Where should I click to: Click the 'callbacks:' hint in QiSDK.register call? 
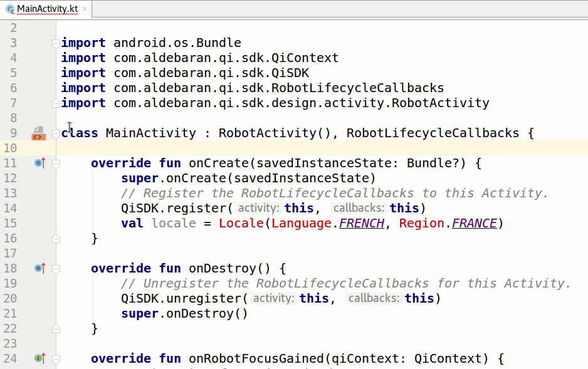coord(359,208)
